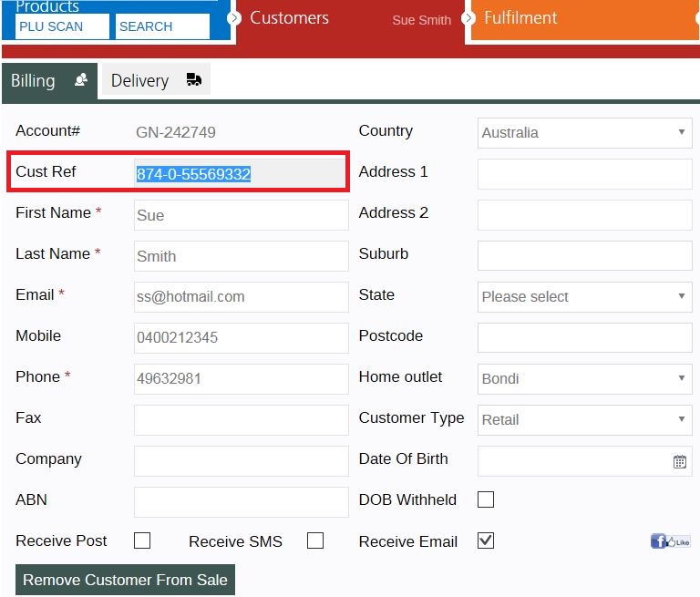
Task: Click the First Name field containing Sue
Action: [x=241, y=215]
